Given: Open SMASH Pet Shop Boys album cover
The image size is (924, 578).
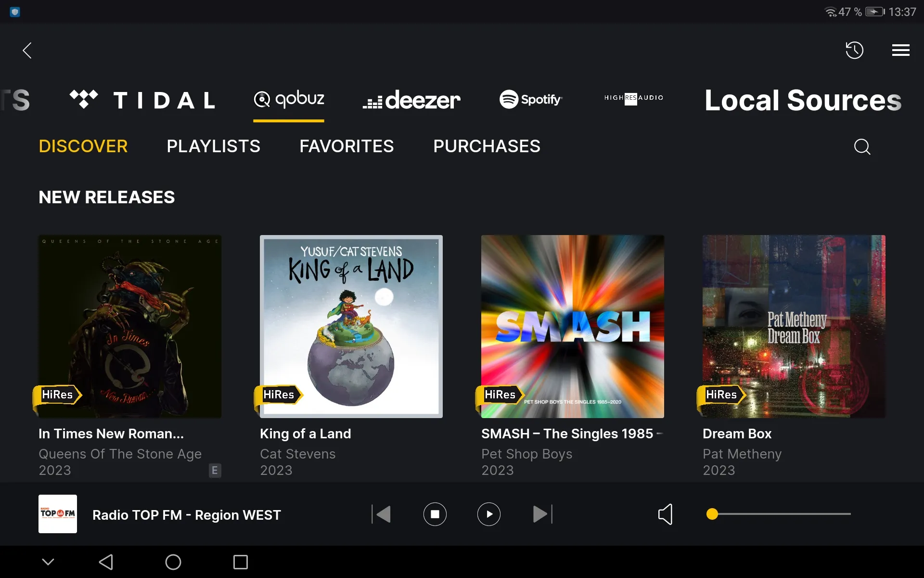Looking at the screenshot, I should [x=573, y=327].
